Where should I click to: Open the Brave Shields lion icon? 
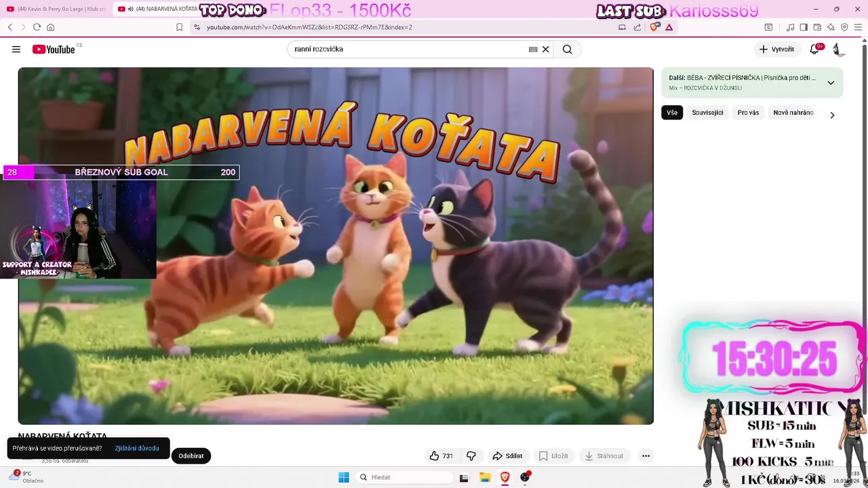[654, 27]
